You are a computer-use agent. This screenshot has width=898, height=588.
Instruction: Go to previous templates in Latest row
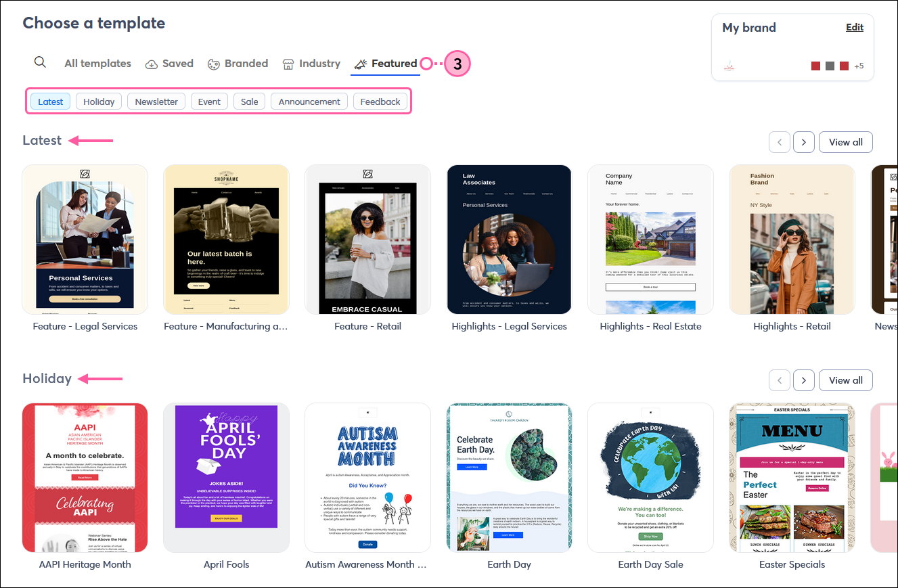780,142
